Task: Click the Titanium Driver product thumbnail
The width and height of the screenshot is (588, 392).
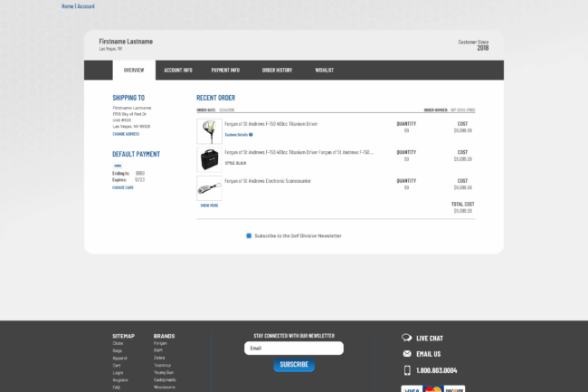Action: click(x=209, y=131)
